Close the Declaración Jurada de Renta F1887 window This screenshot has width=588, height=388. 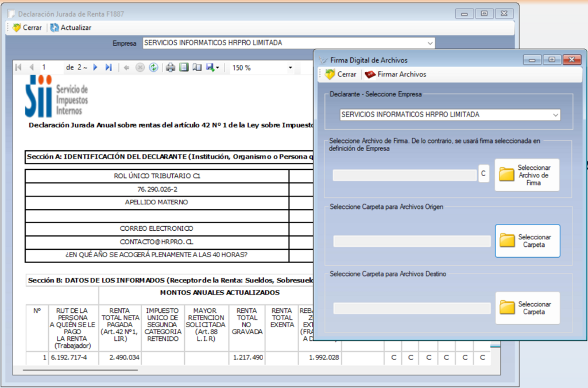[504, 14]
